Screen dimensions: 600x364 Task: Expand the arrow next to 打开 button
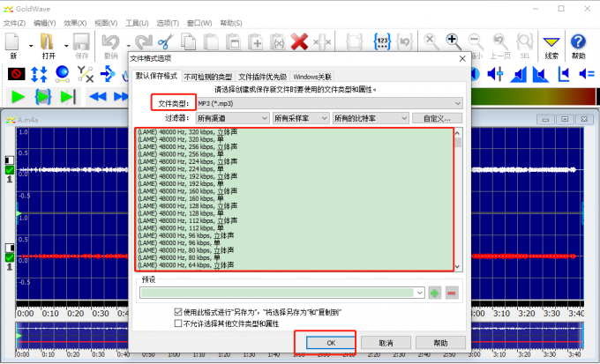point(66,46)
